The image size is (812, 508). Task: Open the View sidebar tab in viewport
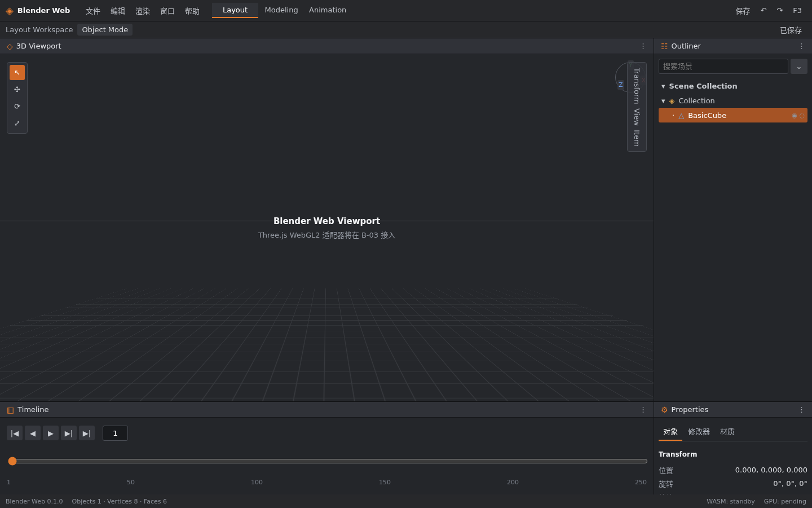(x=637, y=117)
